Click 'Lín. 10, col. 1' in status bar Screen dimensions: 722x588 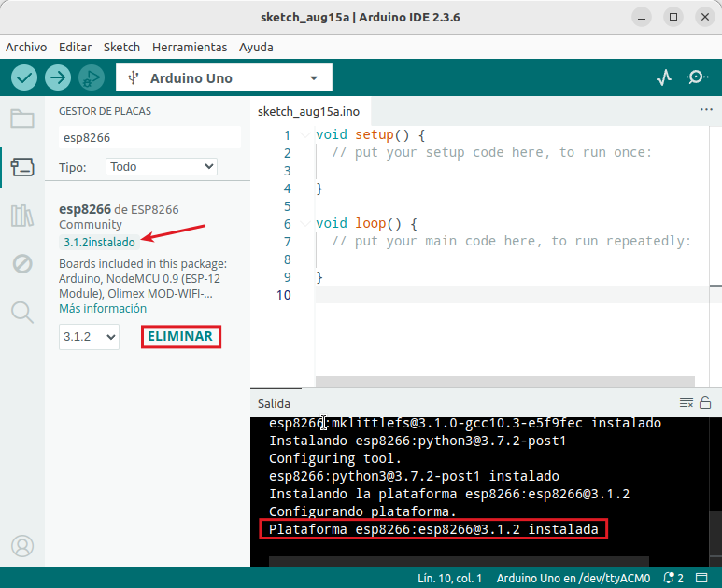tap(449, 578)
